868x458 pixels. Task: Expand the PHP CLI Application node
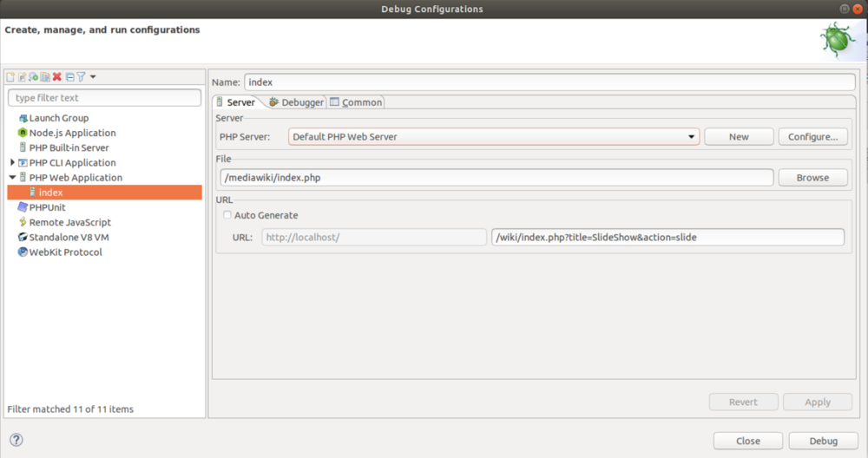click(12, 162)
